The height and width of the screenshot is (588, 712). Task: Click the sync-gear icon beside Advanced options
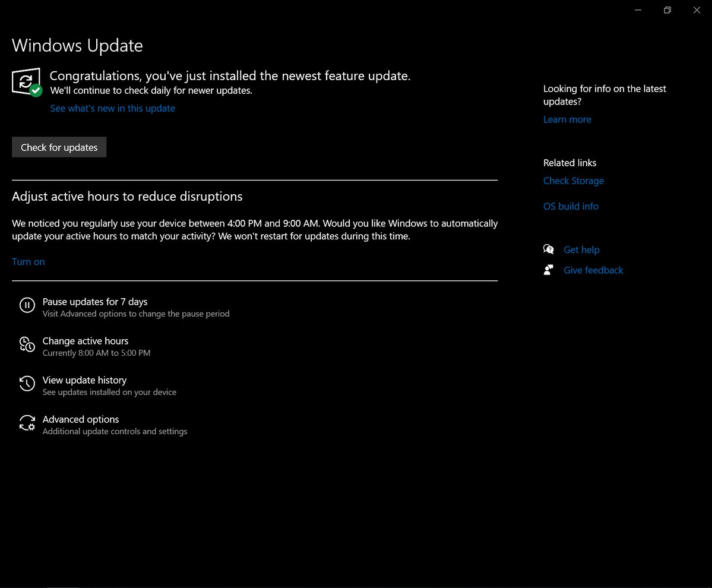(x=27, y=423)
